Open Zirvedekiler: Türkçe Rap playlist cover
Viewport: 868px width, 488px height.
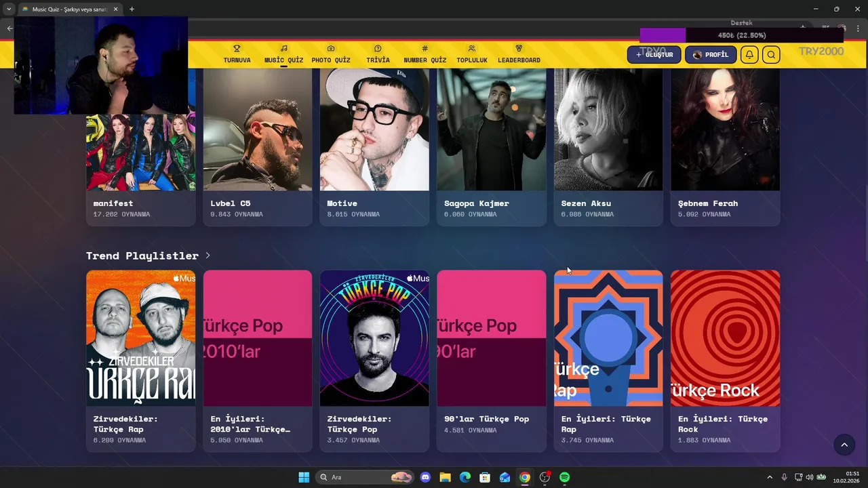coord(140,338)
